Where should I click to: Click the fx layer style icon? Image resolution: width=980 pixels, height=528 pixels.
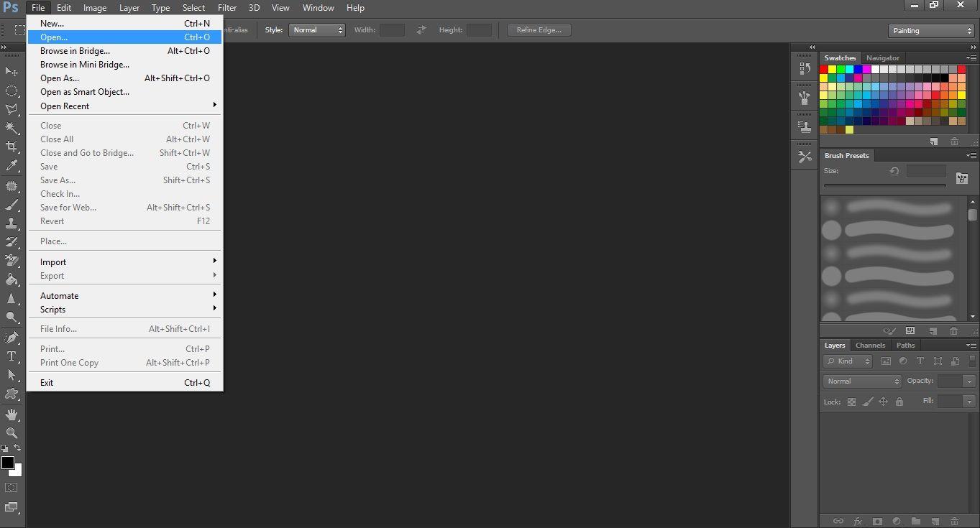click(858, 521)
